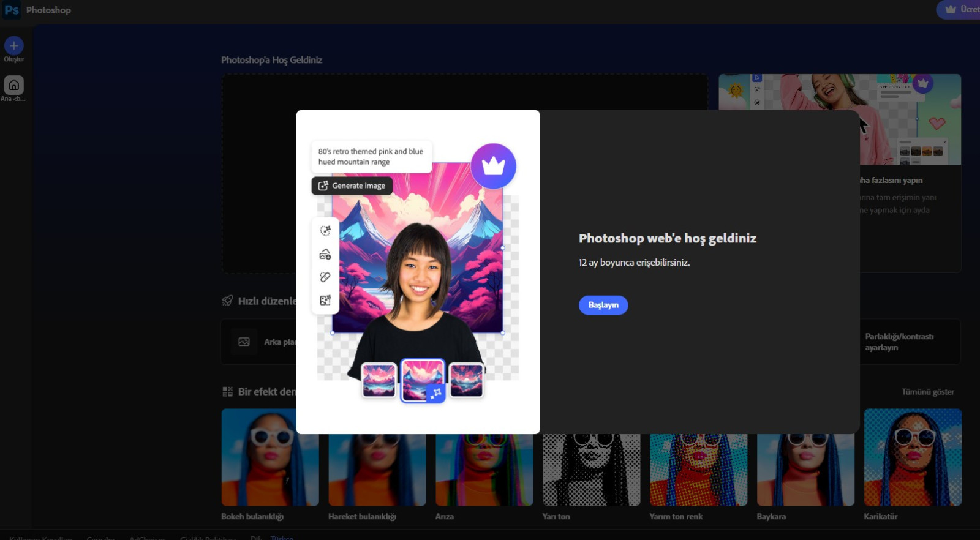980x540 pixels.
Task: Select the Parlaklığı/kontrastı ayarlayın quick action
Action: (x=899, y=342)
